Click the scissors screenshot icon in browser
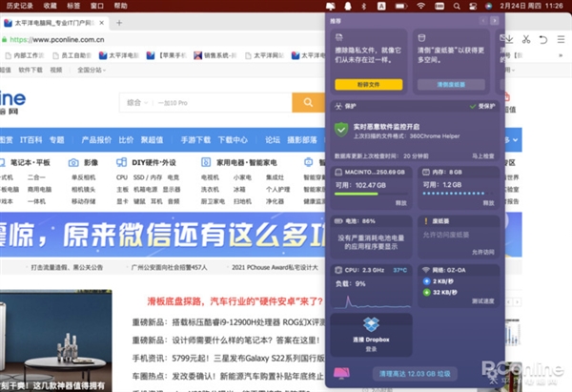 (x=526, y=39)
